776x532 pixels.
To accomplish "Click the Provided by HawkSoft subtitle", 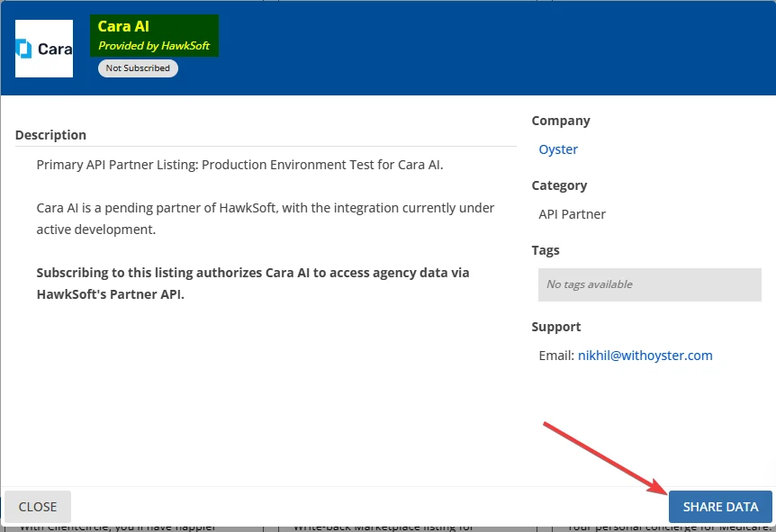I will (154, 46).
